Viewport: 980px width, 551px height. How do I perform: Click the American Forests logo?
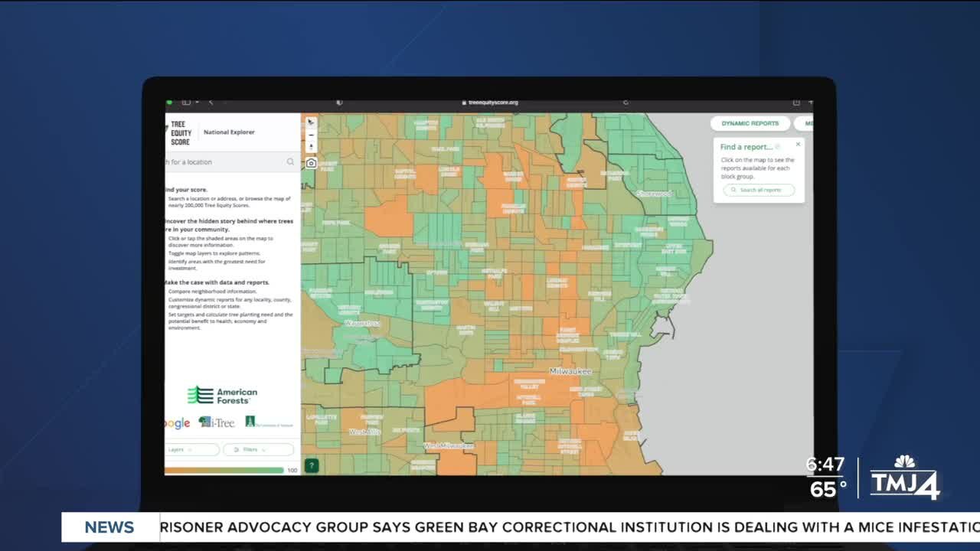[222, 395]
